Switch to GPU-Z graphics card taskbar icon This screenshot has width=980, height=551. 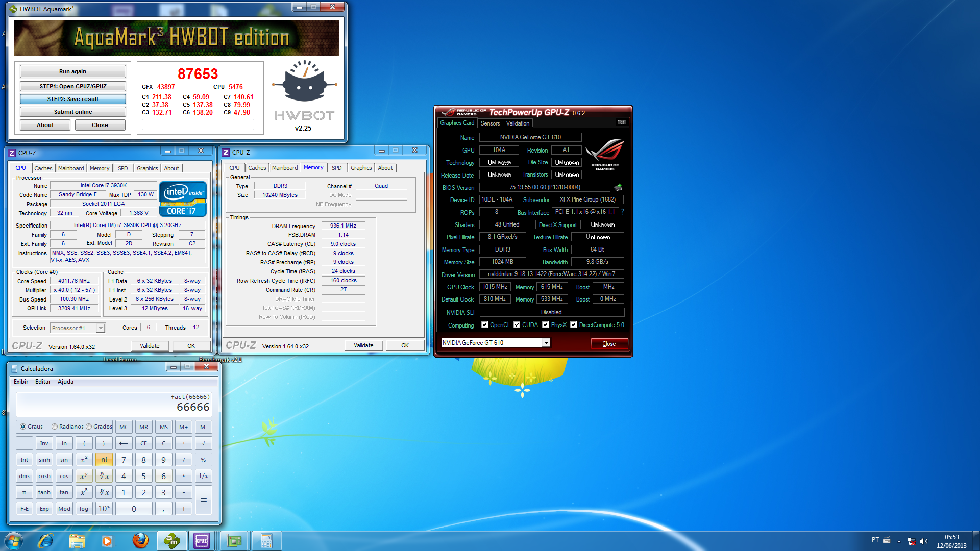click(x=234, y=541)
